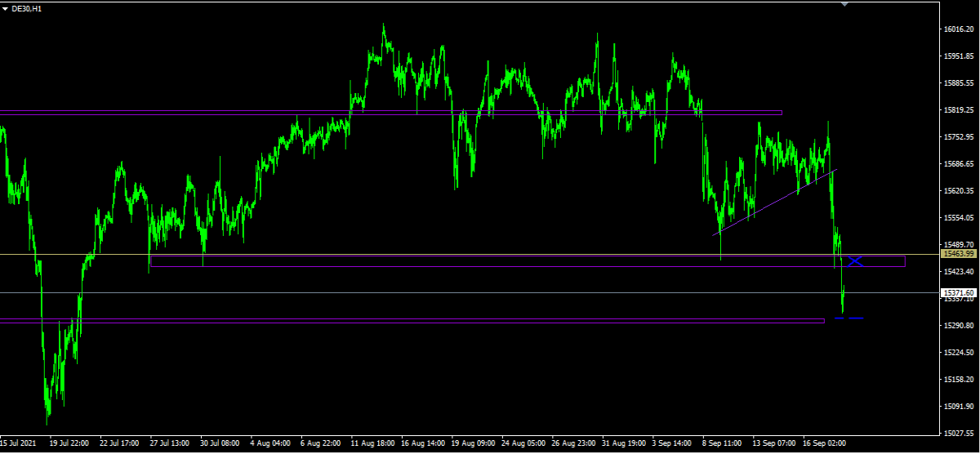Click the 3 Sep 14:00 time label
This screenshot has height=454, width=980.
tap(674, 443)
